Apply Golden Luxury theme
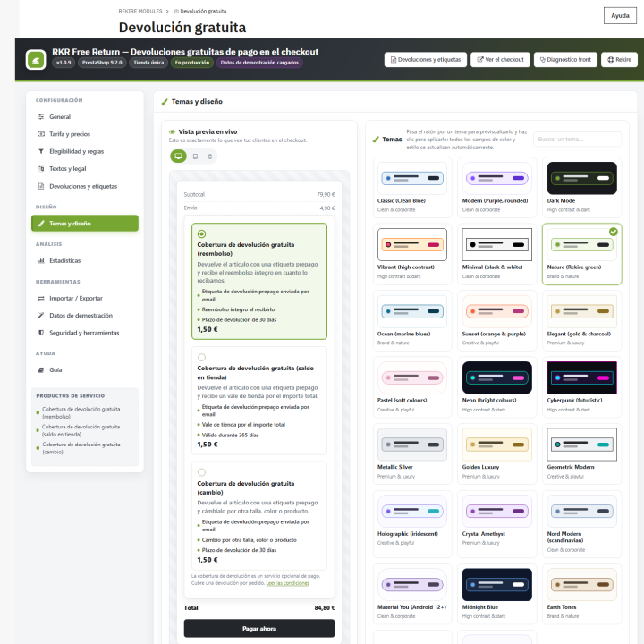Viewport: 644px width, 644px height. click(x=497, y=454)
